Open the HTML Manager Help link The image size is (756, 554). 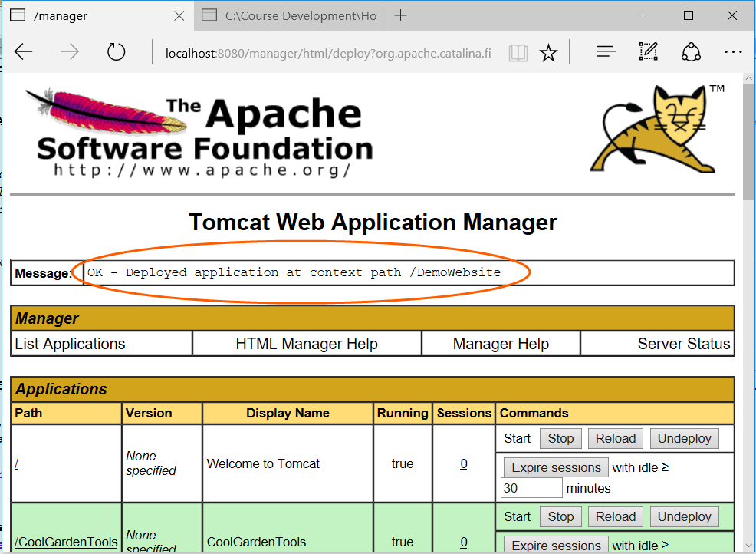coord(307,344)
